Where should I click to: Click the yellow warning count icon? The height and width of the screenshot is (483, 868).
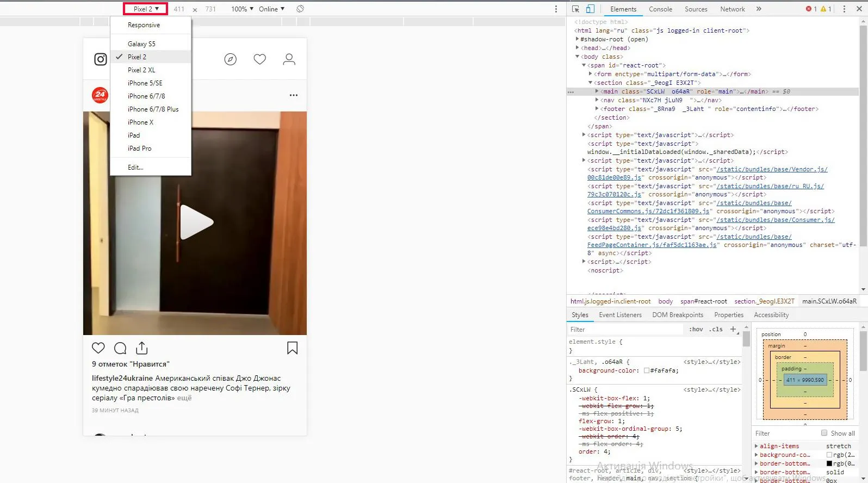coord(823,9)
